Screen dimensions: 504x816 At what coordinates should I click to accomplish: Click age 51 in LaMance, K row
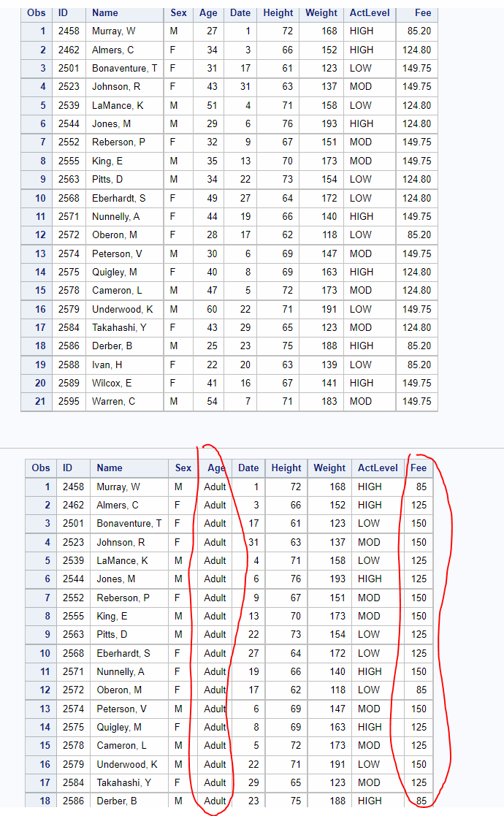[212, 106]
